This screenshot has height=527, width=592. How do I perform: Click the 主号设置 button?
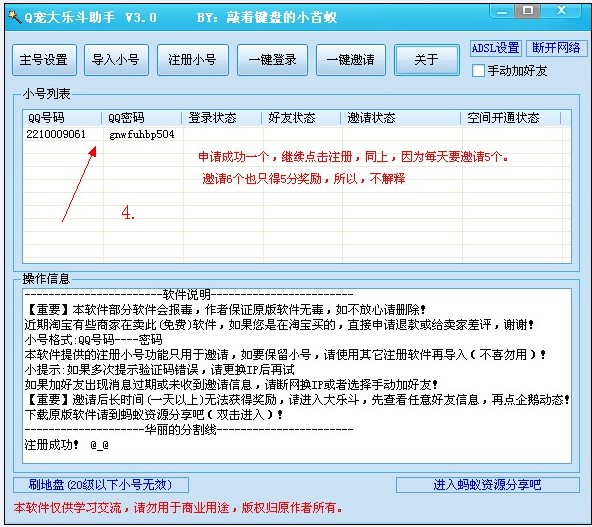(x=44, y=60)
